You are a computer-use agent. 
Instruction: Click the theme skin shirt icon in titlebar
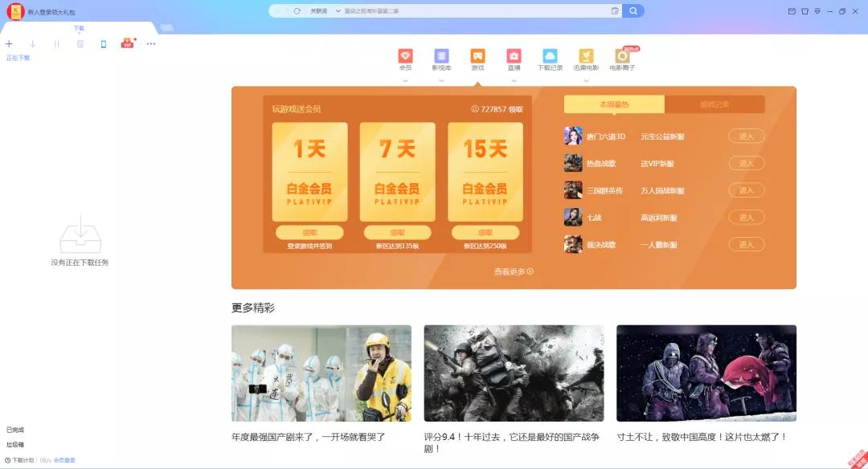click(805, 10)
